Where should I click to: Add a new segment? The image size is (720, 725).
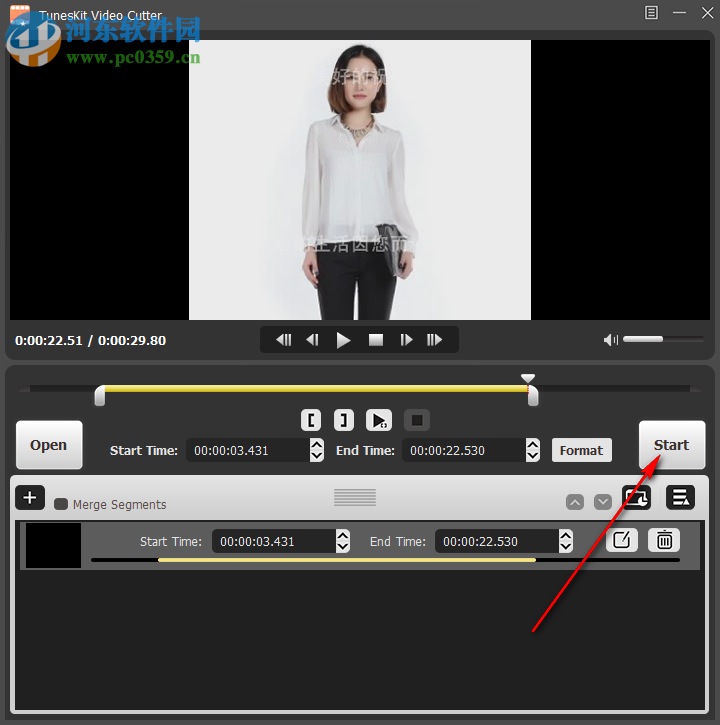30,498
